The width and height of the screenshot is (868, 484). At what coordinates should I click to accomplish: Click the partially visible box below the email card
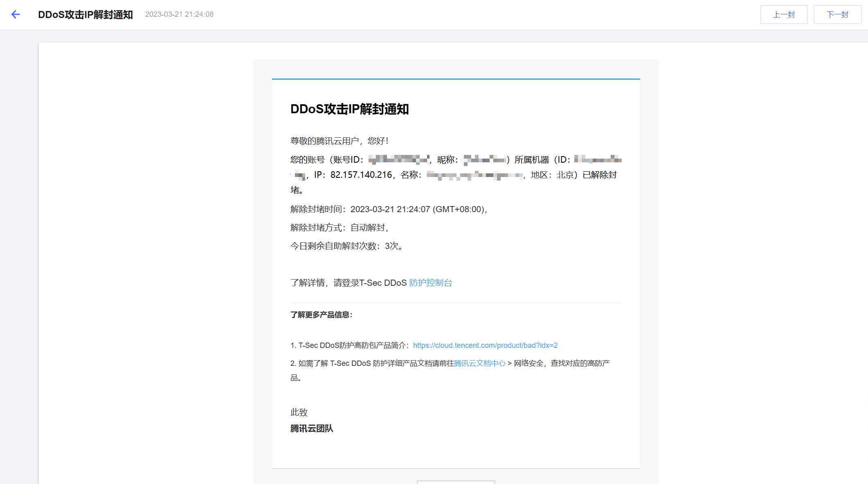tap(456, 482)
